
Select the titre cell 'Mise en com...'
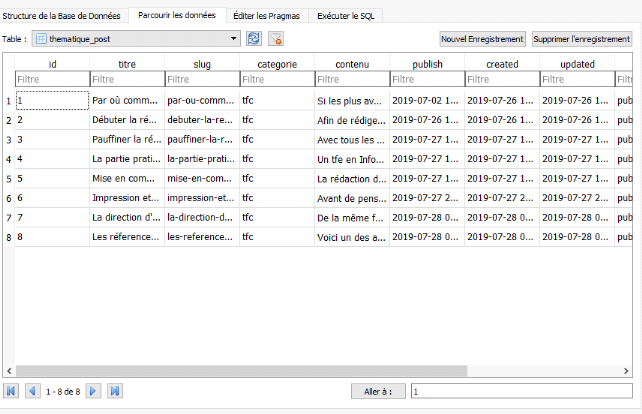[127, 179]
